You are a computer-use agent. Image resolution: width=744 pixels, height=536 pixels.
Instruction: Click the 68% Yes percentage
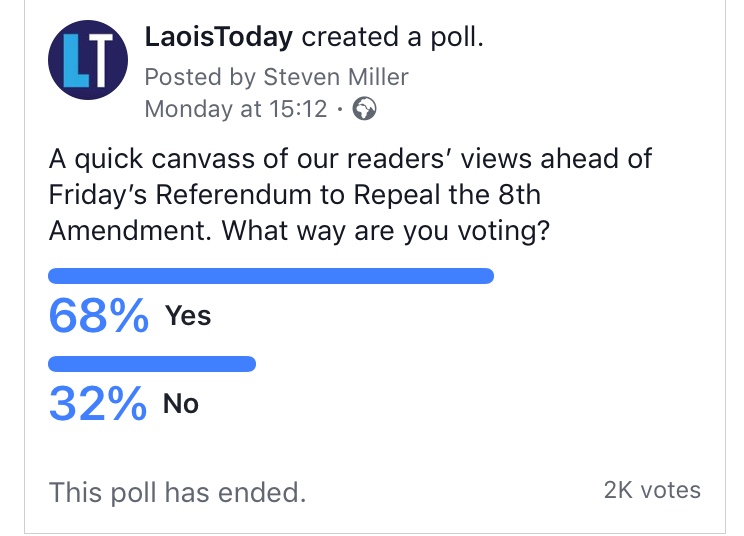point(99,315)
